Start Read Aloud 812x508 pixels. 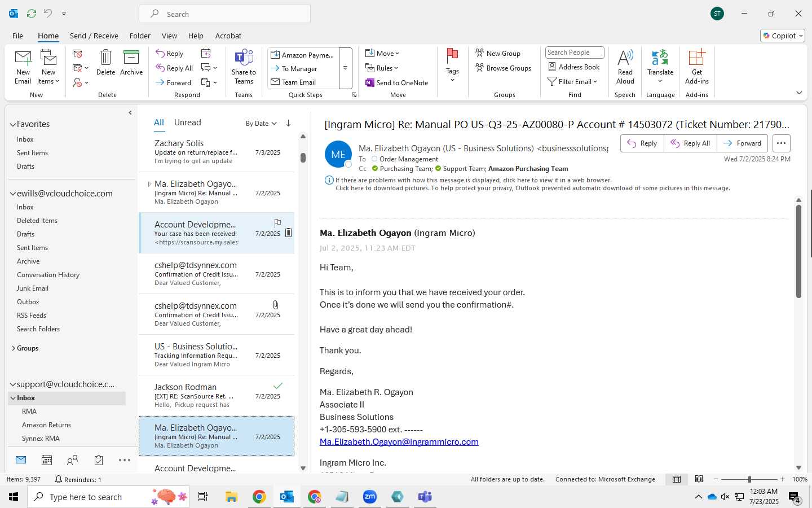tap(625, 67)
